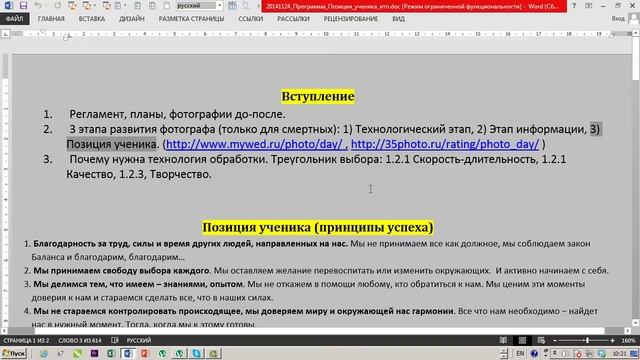Click the 10:21 tray clock

(x=619, y=353)
